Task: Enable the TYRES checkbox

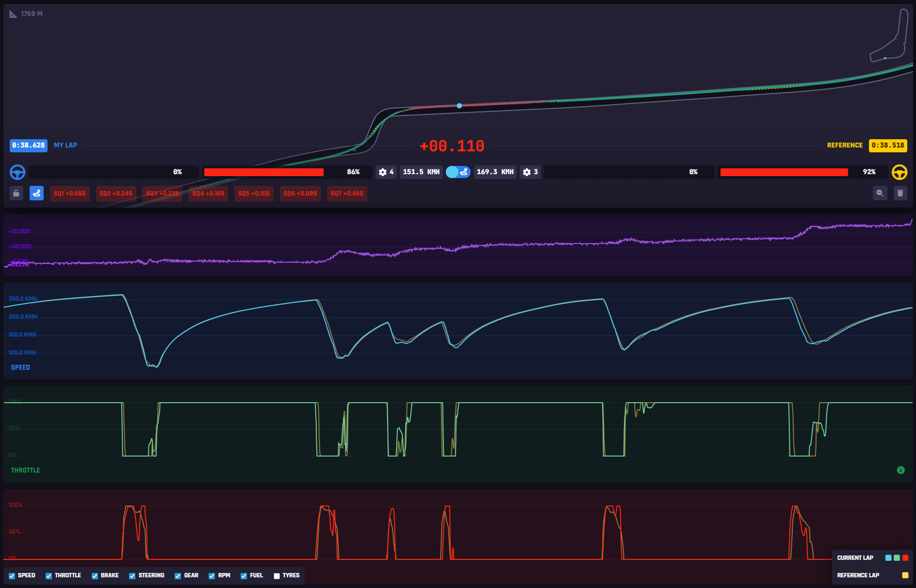Action: [277, 576]
